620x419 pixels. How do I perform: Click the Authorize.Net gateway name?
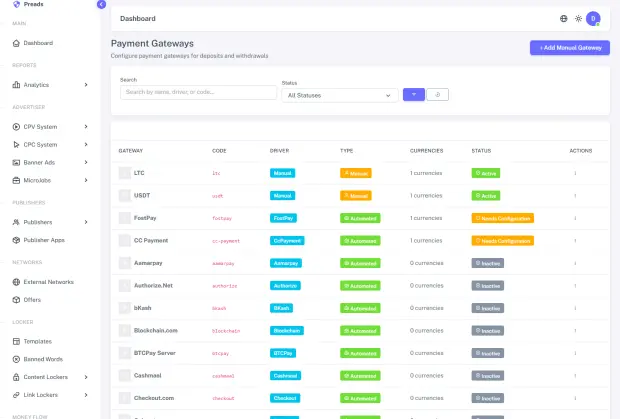tap(153, 285)
